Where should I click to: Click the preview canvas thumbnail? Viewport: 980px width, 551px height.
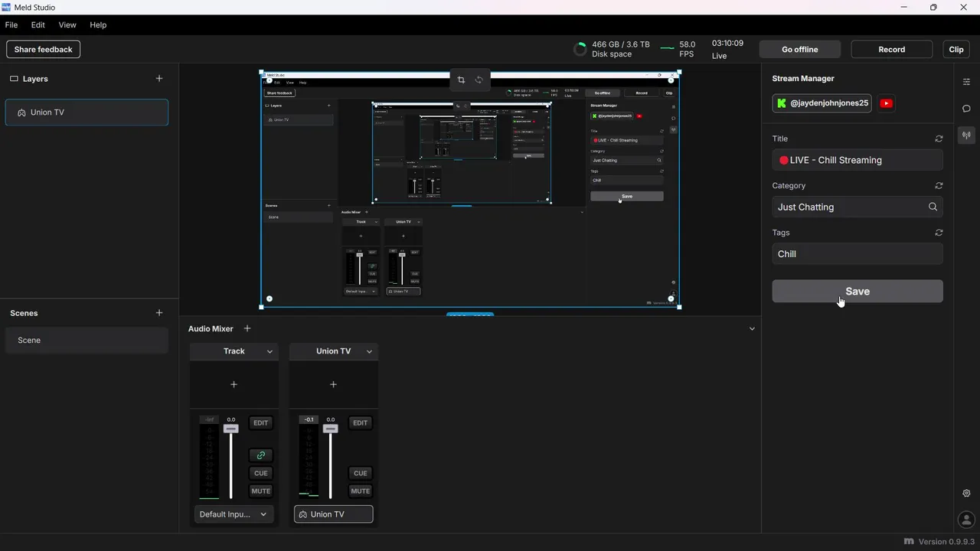point(470,190)
